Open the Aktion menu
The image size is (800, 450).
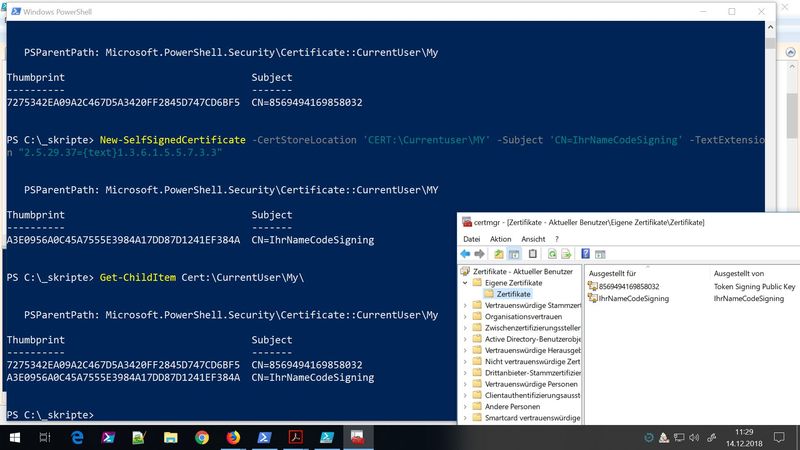(x=500, y=239)
